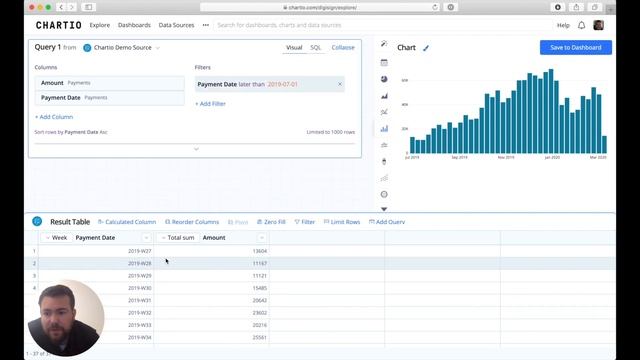The image size is (640, 360).
Task: Open the user profile avatar
Action: (x=598, y=25)
